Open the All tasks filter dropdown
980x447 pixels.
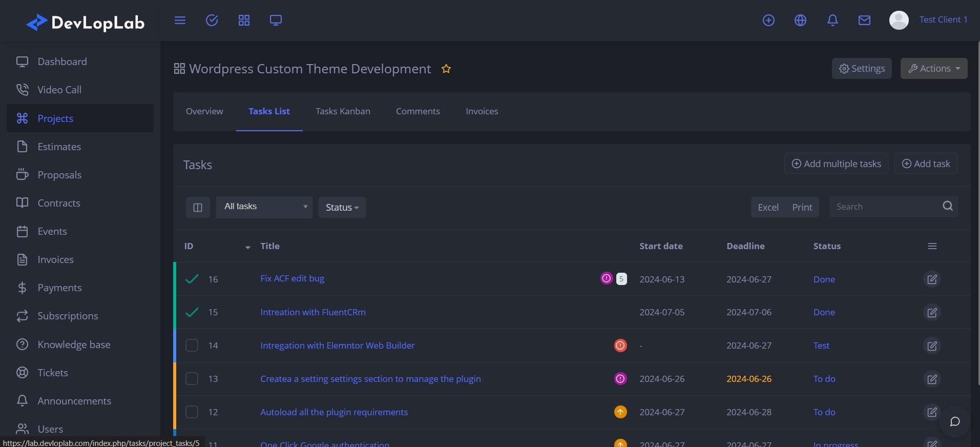tap(264, 207)
